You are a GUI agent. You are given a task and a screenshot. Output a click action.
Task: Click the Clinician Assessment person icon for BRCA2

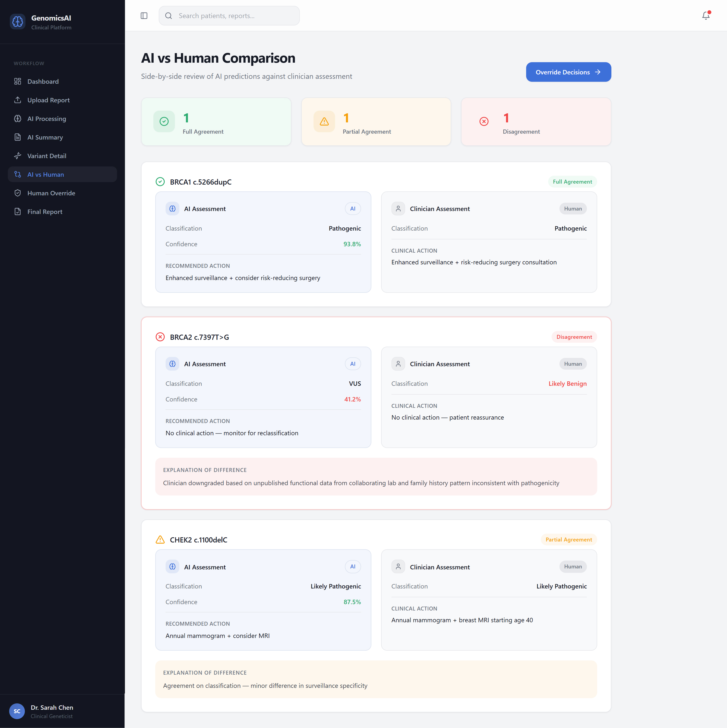tap(398, 364)
